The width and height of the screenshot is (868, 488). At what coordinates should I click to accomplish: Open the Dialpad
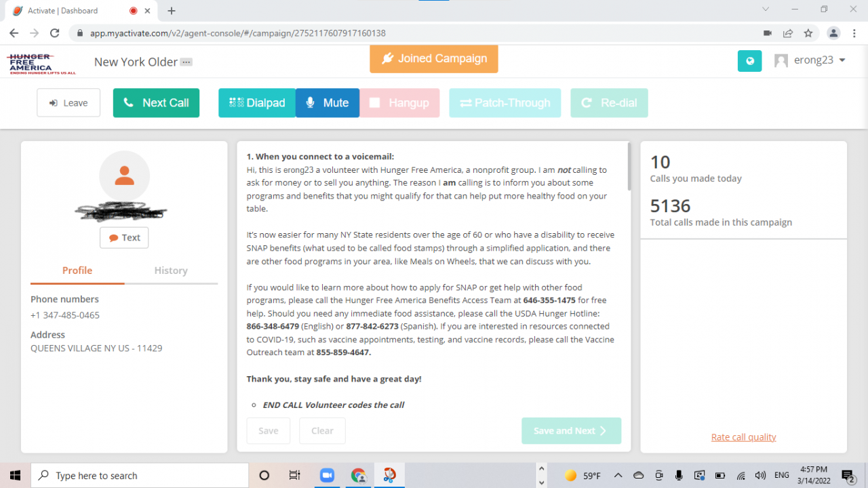(x=257, y=103)
